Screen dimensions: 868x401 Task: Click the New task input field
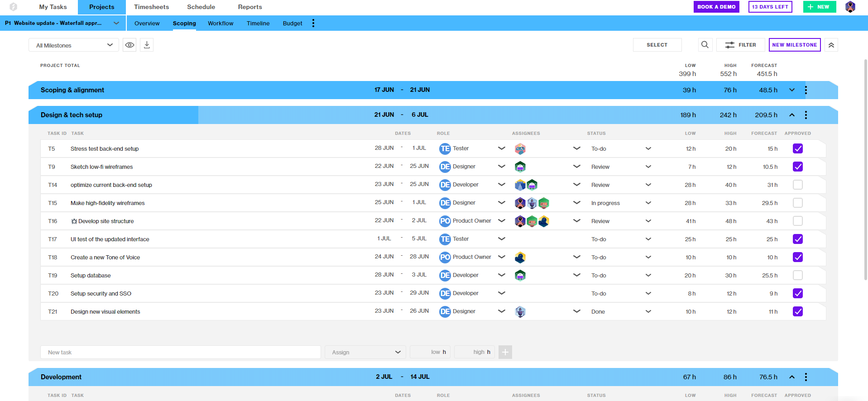coord(181,352)
